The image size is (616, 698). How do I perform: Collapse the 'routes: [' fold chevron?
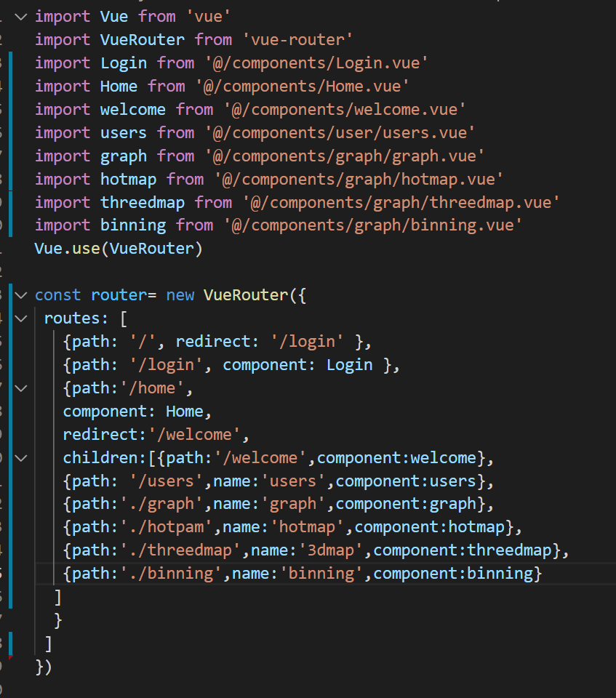click(x=21, y=318)
